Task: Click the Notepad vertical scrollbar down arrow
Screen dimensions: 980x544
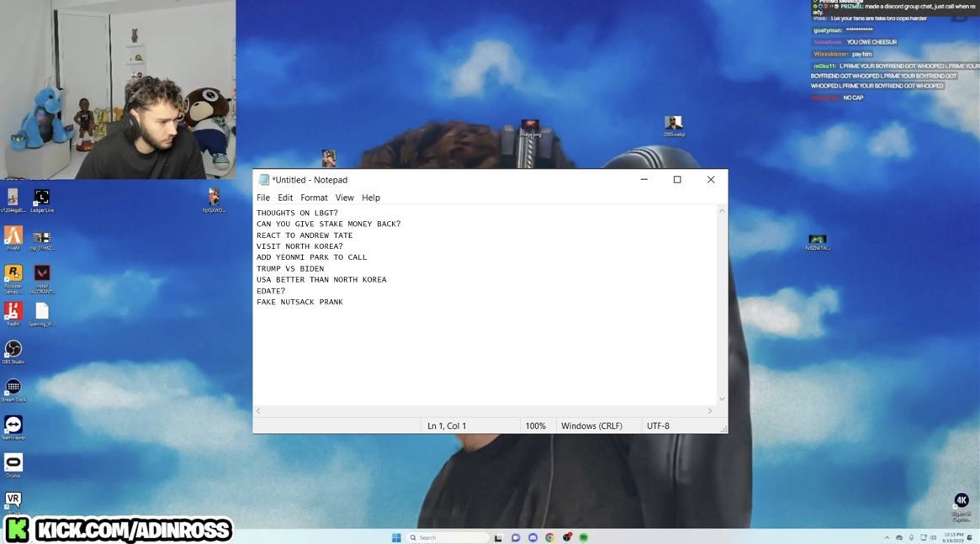Action: tap(722, 399)
